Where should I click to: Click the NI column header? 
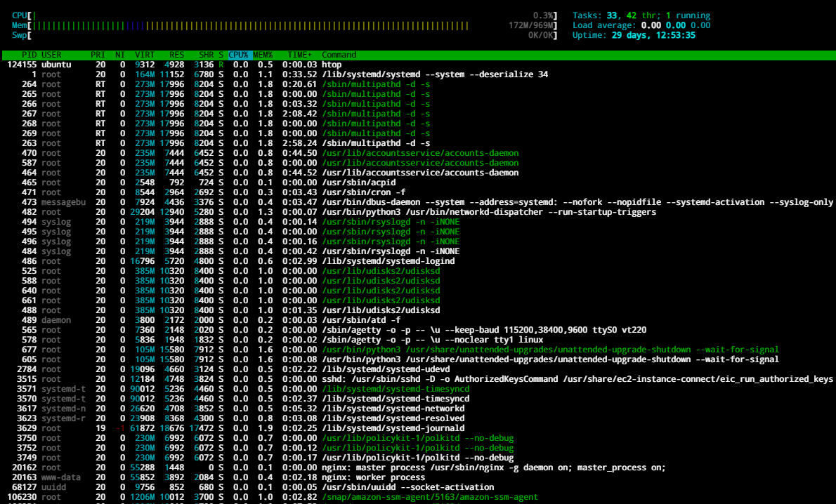[120, 55]
